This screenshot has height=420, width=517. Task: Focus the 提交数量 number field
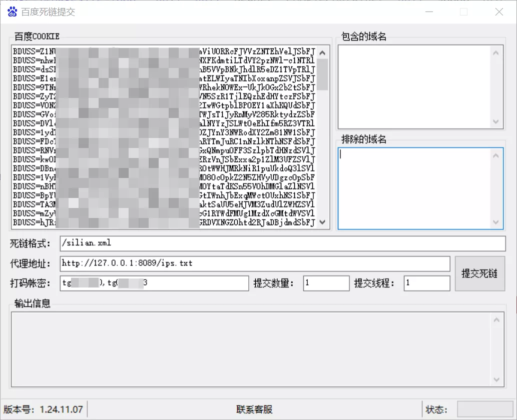pyautogui.click(x=326, y=283)
